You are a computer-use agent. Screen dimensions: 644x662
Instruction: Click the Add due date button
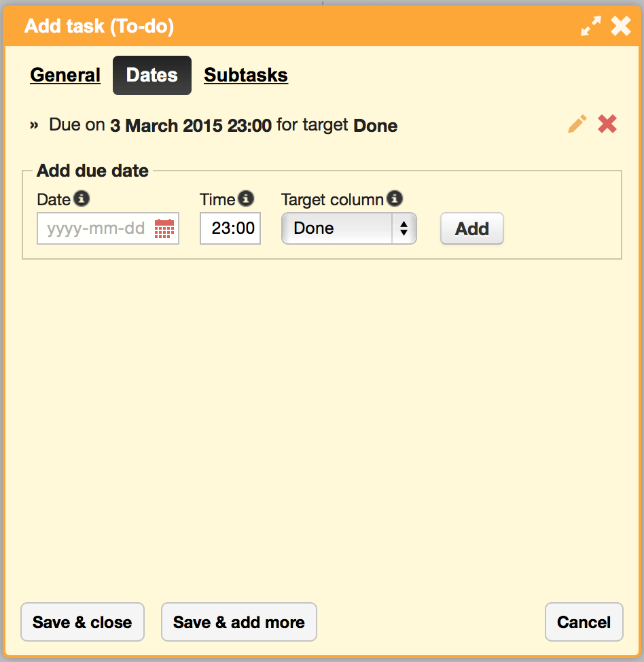click(x=472, y=228)
